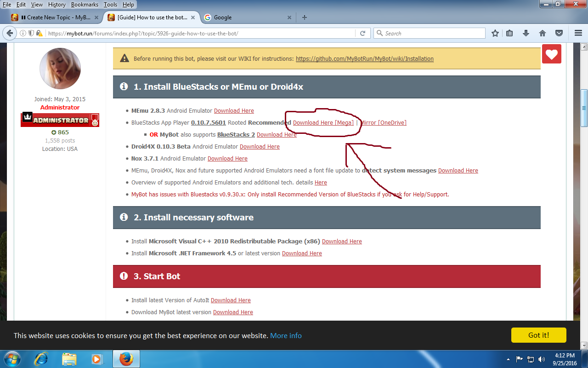The image size is (588, 368).
Task: Click AutoIt Download Here link
Action: (x=231, y=300)
